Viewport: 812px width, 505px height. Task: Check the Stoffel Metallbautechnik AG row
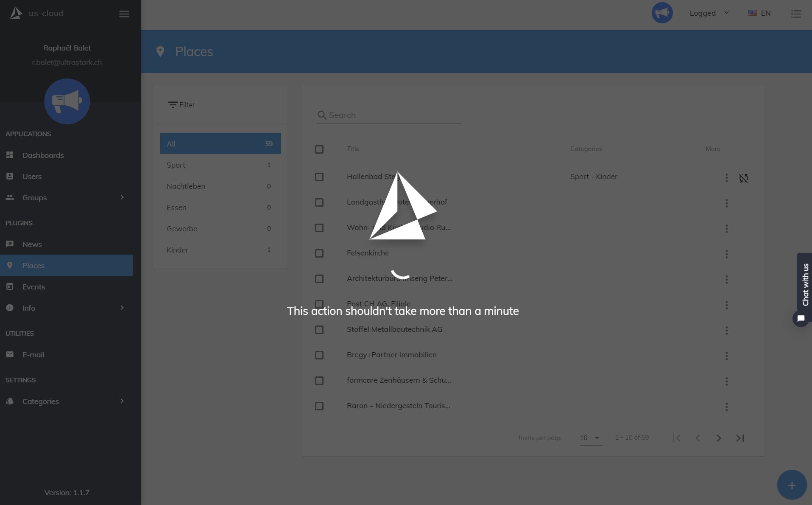point(319,330)
